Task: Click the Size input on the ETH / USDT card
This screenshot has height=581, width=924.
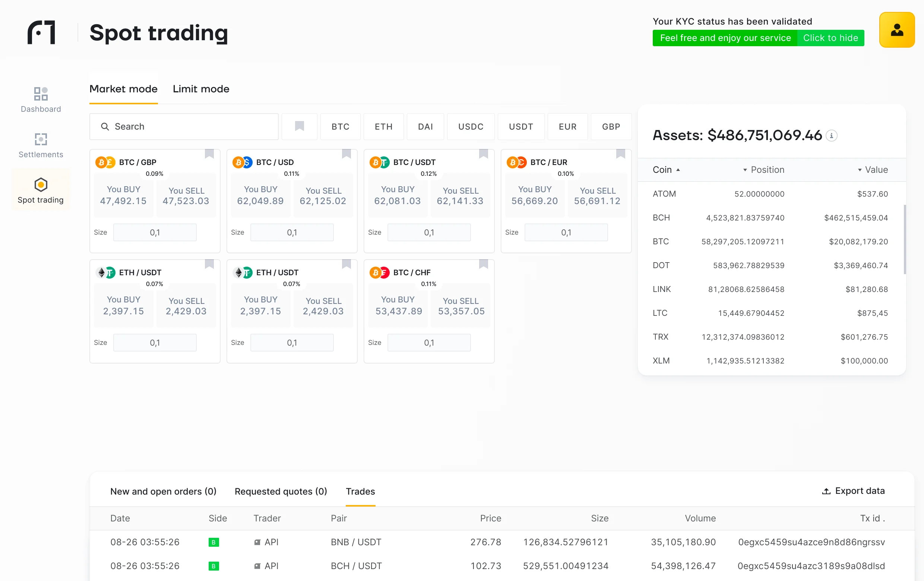Action: click(155, 343)
